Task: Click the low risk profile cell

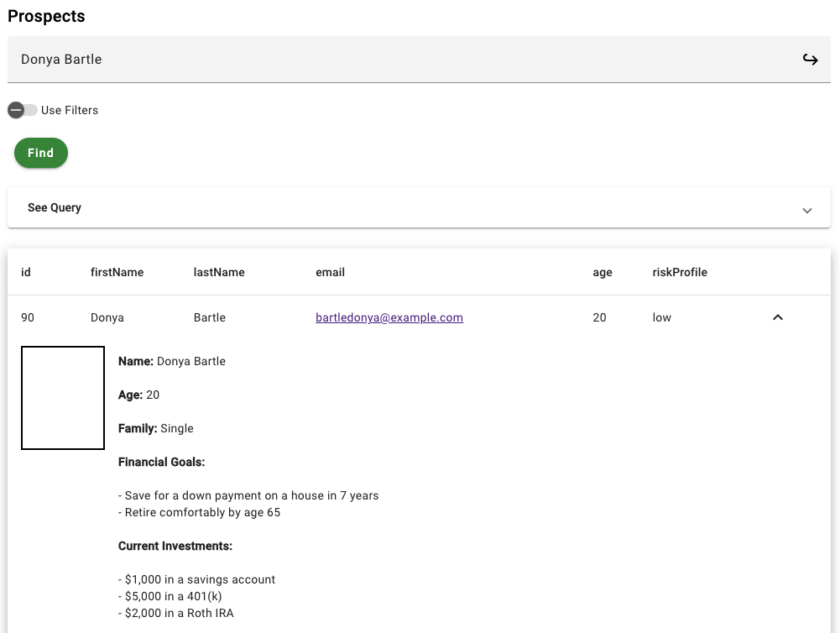Action: [661, 317]
